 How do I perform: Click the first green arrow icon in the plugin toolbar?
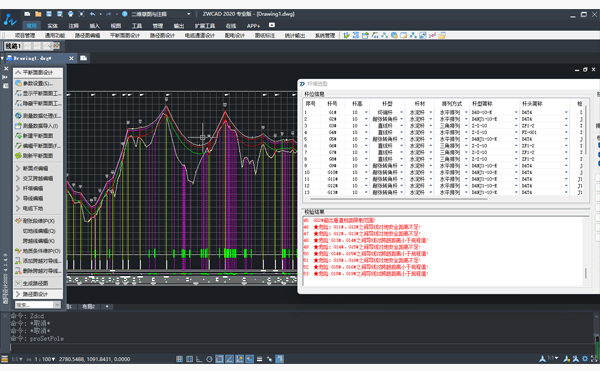(346, 35)
